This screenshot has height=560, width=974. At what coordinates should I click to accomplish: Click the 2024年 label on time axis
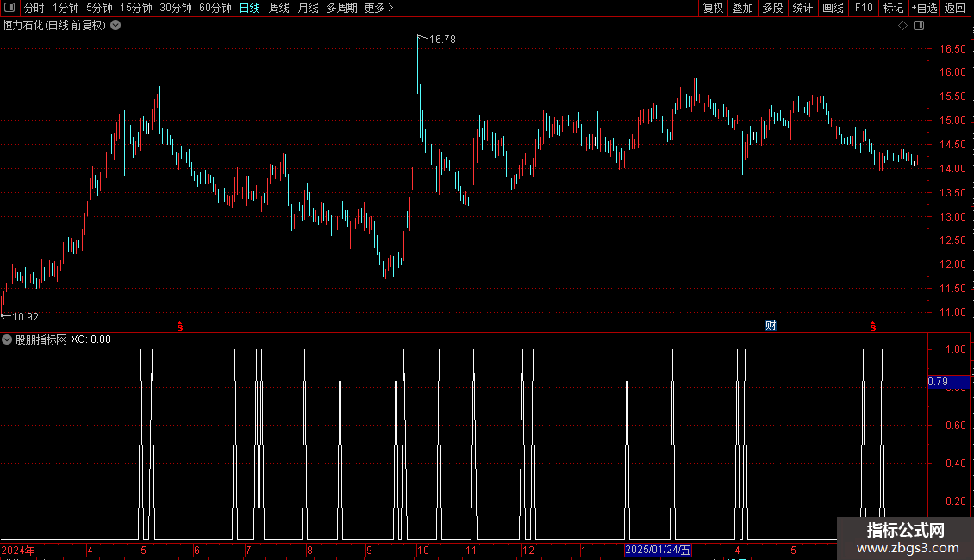click(x=18, y=550)
